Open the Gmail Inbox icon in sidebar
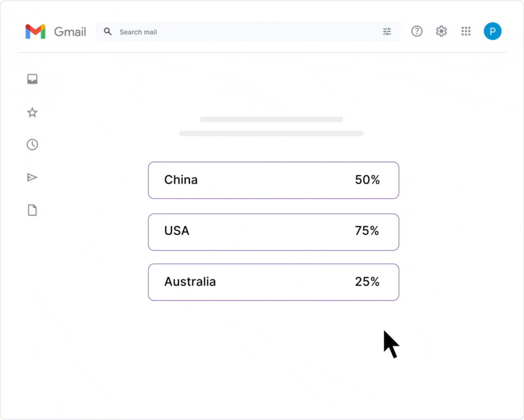The image size is (524, 420). [32, 78]
